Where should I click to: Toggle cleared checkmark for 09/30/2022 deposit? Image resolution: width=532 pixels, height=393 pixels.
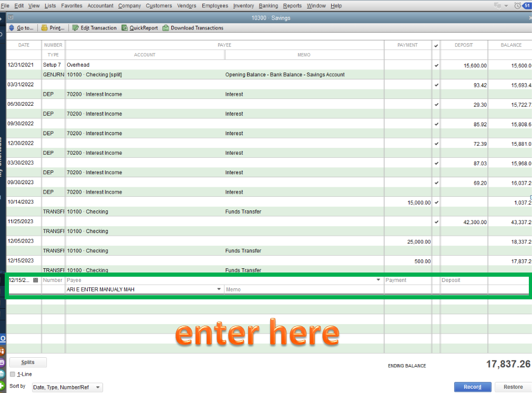point(436,124)
